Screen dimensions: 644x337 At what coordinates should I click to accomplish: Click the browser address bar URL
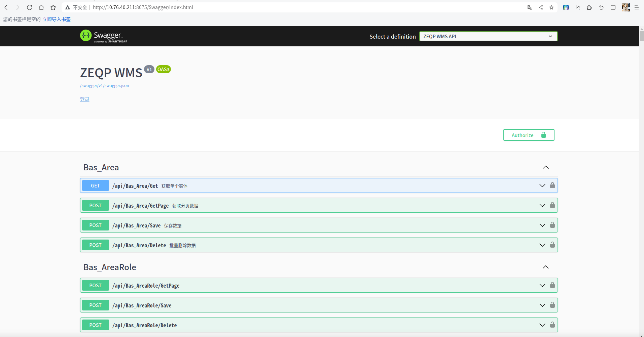click(143, 7)
